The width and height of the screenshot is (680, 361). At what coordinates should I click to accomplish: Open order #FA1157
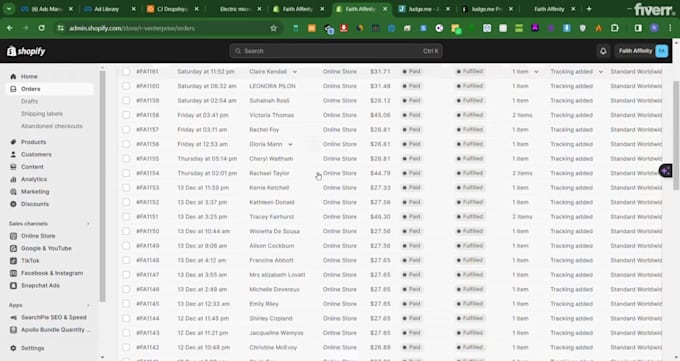(x=147, y=130)
